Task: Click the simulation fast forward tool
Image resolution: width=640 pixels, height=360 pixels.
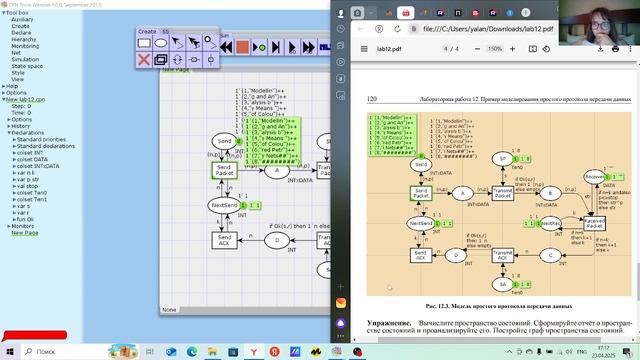Action: pos(309,47)
